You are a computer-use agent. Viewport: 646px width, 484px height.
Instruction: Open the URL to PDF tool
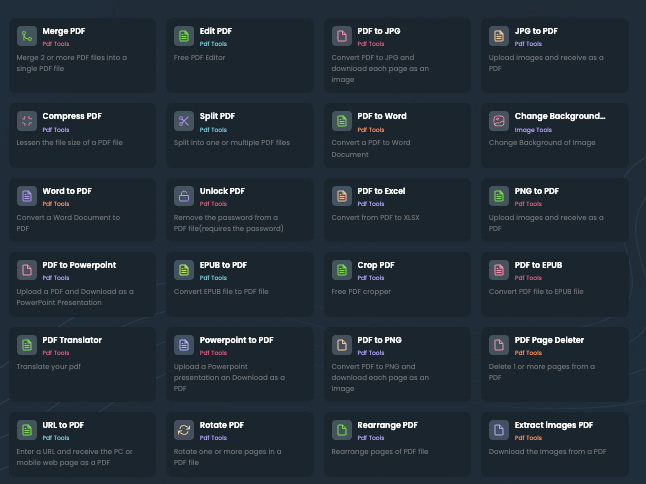82,444
